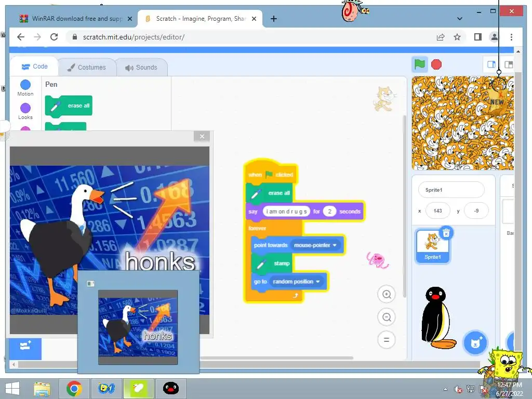This screenshot has height=399, width=532.
Task: Open the Windows Start menu
Action: coord(12,389)
